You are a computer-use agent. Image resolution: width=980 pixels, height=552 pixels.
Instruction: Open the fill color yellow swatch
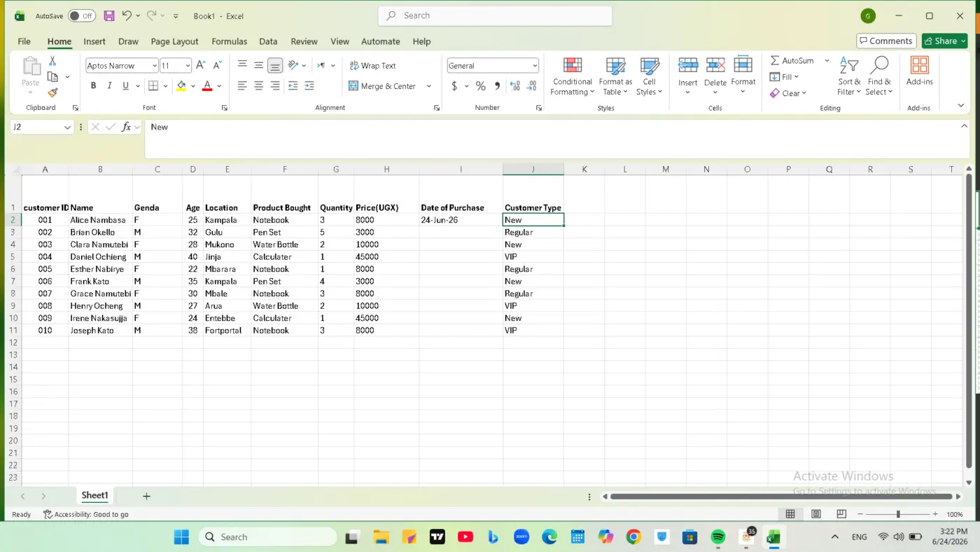coord(181,86)
